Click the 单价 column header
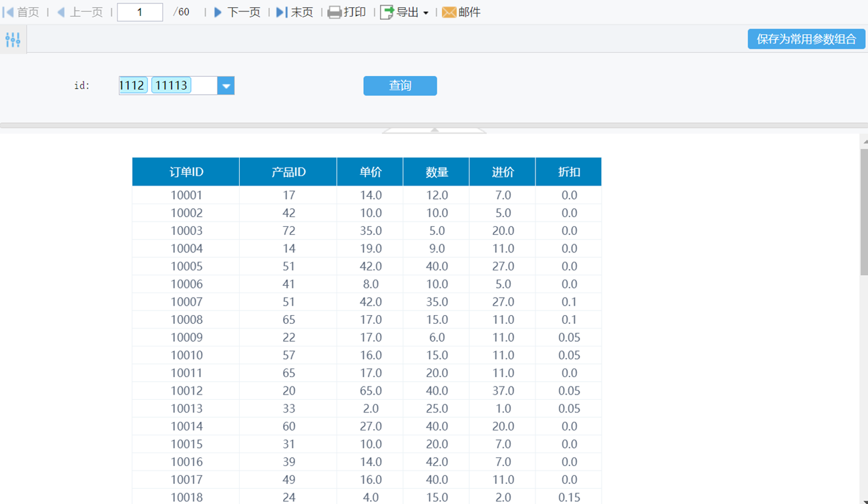Viewport: 868px width, 504px height. pyautogui.click(x=370, y=172)
